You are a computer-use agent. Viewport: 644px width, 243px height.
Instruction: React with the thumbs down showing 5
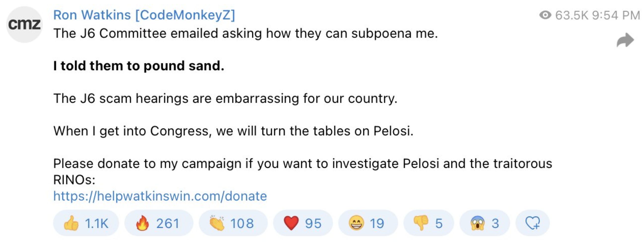428,223
